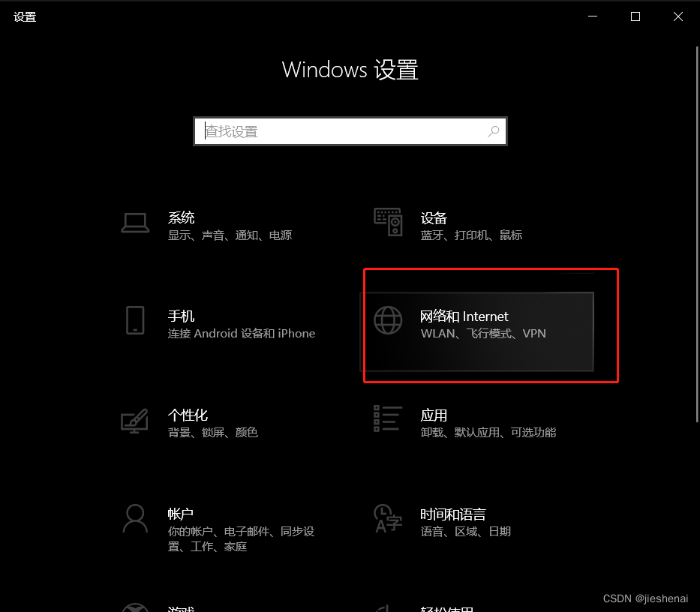Minimize the Settings window
700x612 pixels.
(593, 16)
